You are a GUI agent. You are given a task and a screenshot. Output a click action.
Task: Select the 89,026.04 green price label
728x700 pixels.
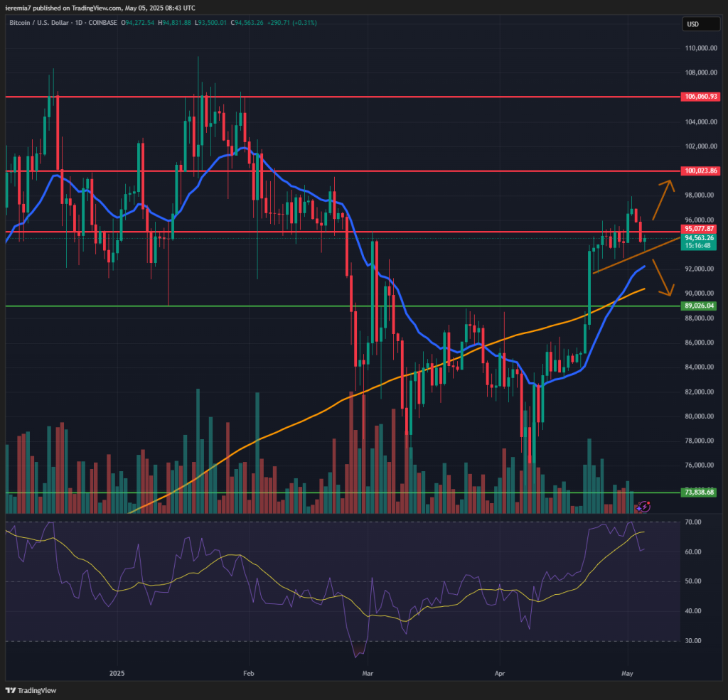pyautogui.click(x=699, y=306)
